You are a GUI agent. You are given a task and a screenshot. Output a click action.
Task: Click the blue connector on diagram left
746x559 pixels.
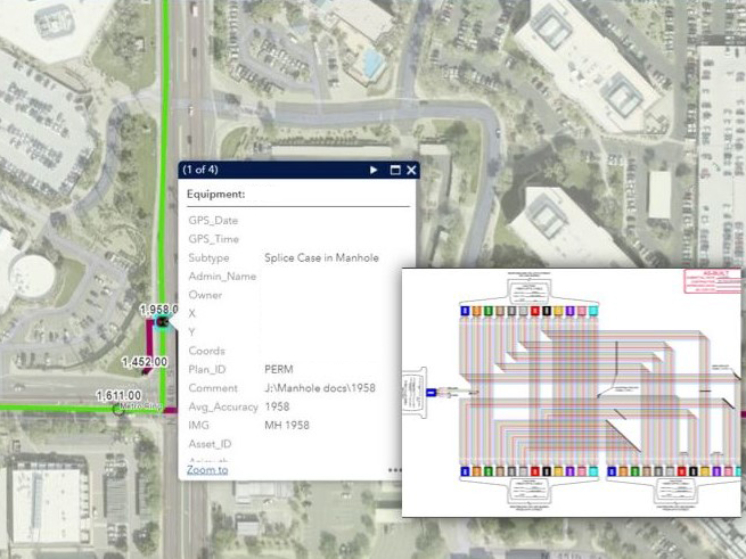tap(432, 392)
